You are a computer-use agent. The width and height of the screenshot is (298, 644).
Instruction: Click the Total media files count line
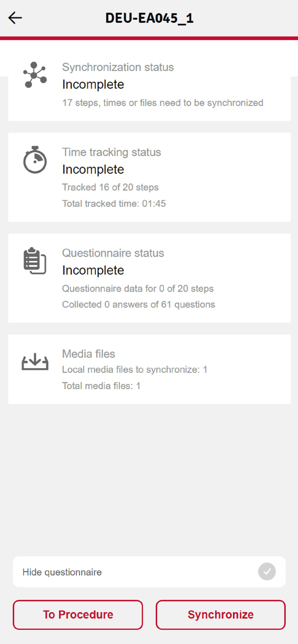tap(101, 386)
